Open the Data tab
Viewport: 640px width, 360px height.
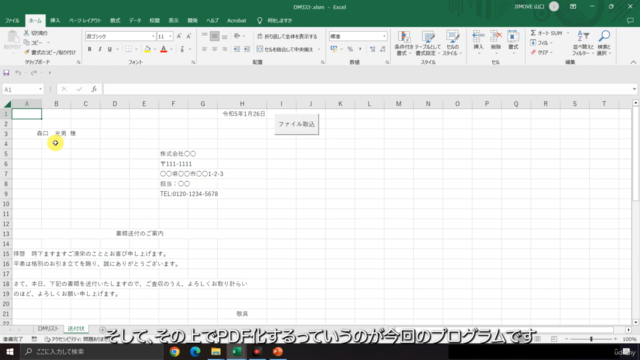pos(135,20)
